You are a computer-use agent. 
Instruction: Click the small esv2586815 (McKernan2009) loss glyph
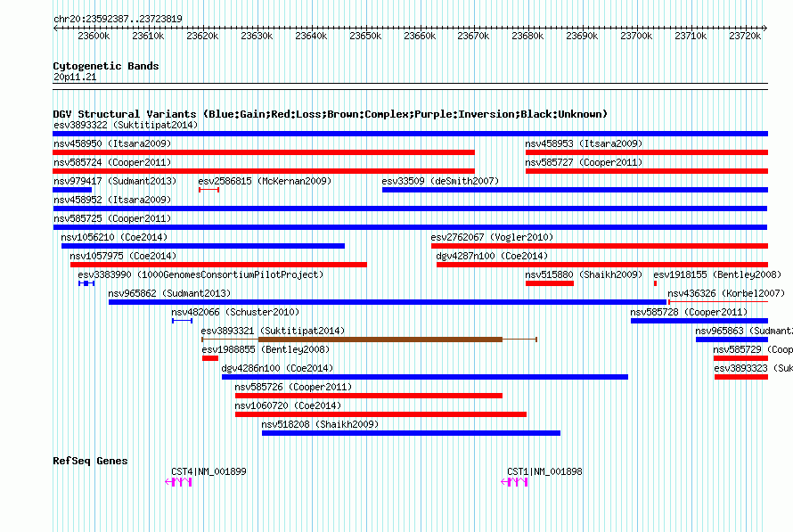point(208,190)
